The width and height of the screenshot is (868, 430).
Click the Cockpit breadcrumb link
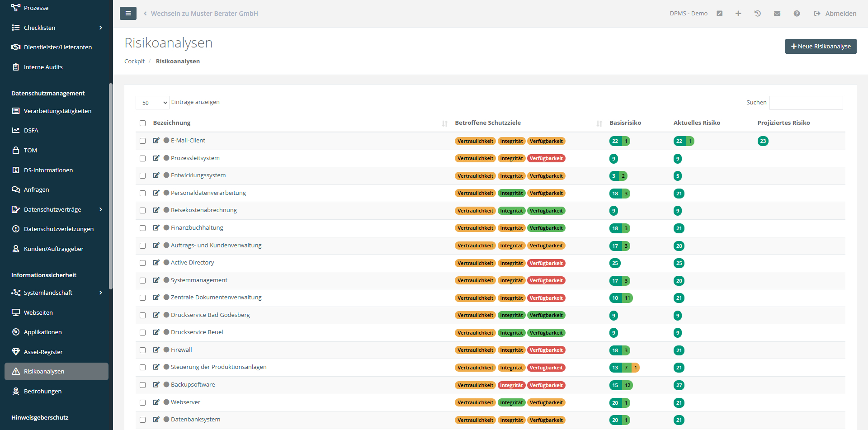coord(134,61)
